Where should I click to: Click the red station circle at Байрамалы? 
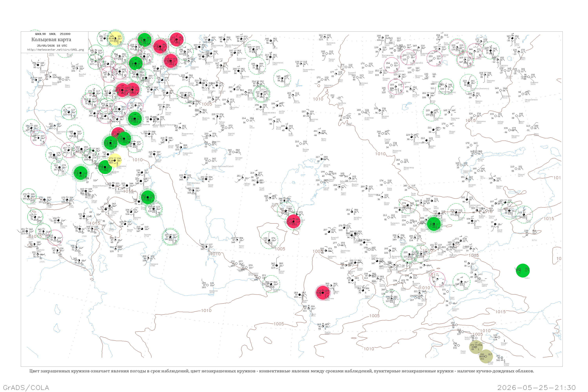[323, 292]
